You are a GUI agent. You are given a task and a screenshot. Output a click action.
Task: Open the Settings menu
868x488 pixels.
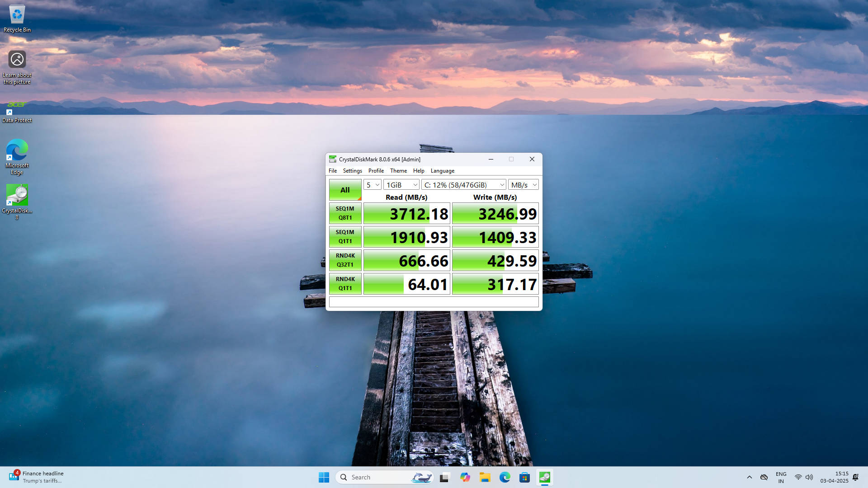(x=353, y=171)
